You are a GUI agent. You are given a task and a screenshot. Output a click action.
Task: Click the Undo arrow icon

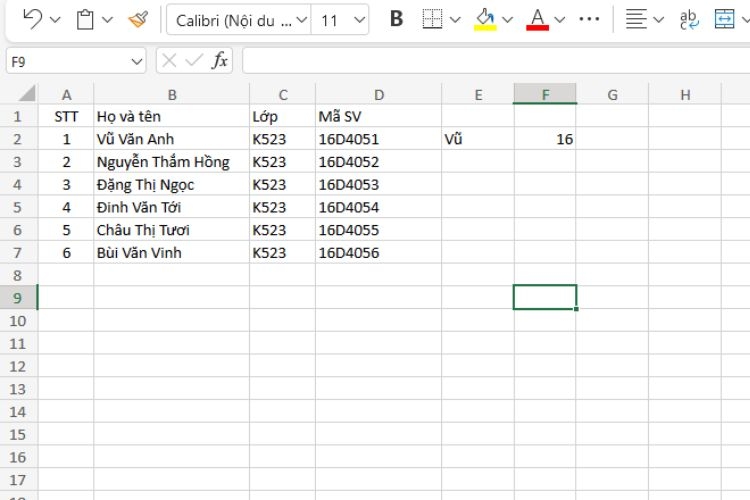click(x=32, y=20)
